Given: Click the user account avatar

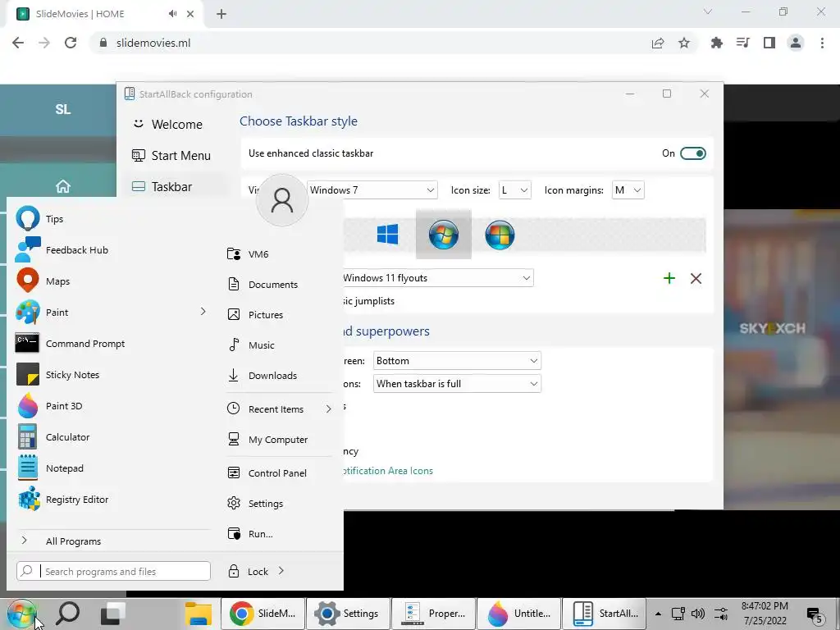Looking at the screenshot, I should 282,200.
